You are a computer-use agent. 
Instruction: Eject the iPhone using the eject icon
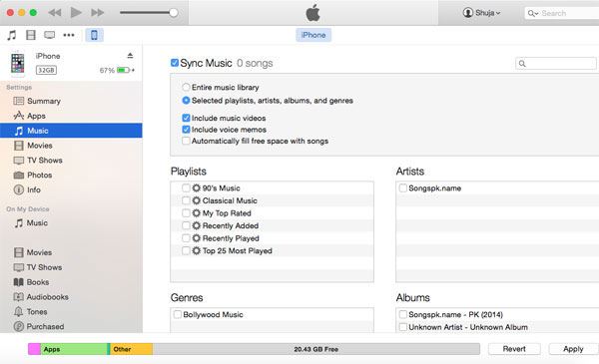click(130, 56)
